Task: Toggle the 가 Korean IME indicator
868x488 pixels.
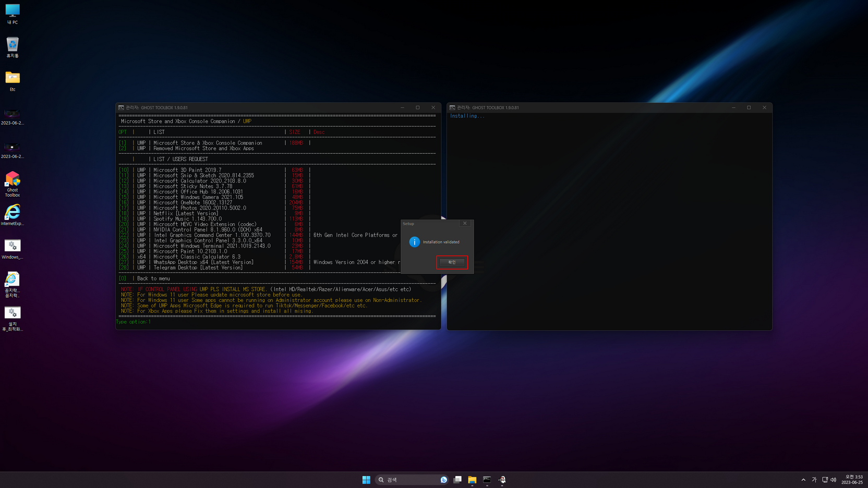Action: [814, 480]
